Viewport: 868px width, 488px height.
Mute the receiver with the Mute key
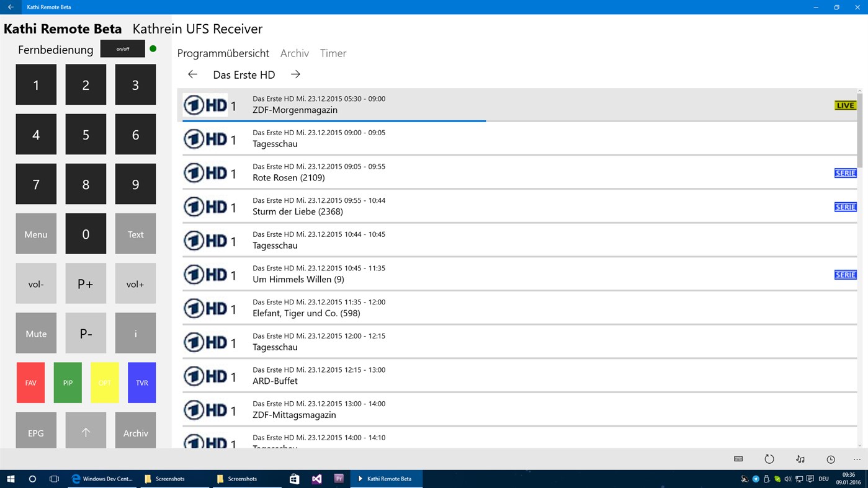pos(35,333)
